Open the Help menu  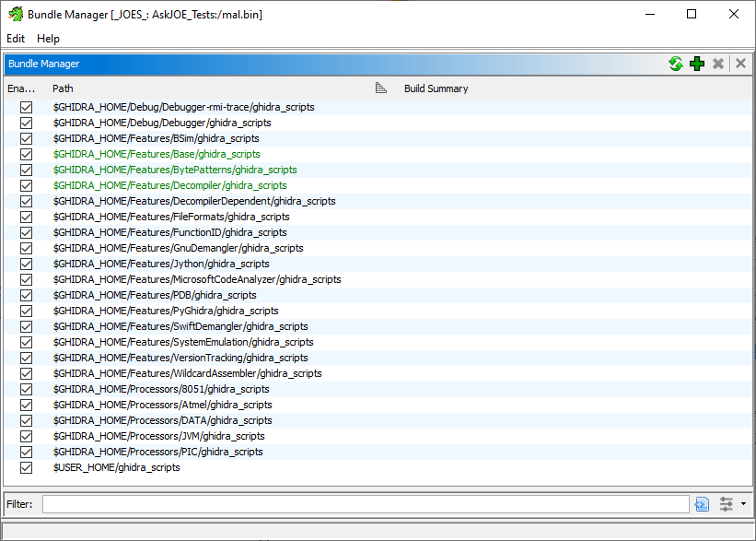pyautogui.click(x=48, y=39)
